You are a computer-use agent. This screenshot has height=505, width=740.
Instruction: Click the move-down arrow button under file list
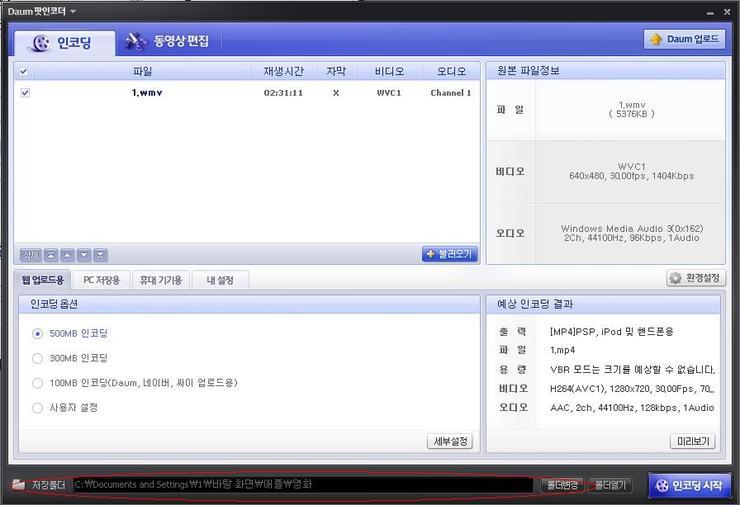(x=84, y=255)
